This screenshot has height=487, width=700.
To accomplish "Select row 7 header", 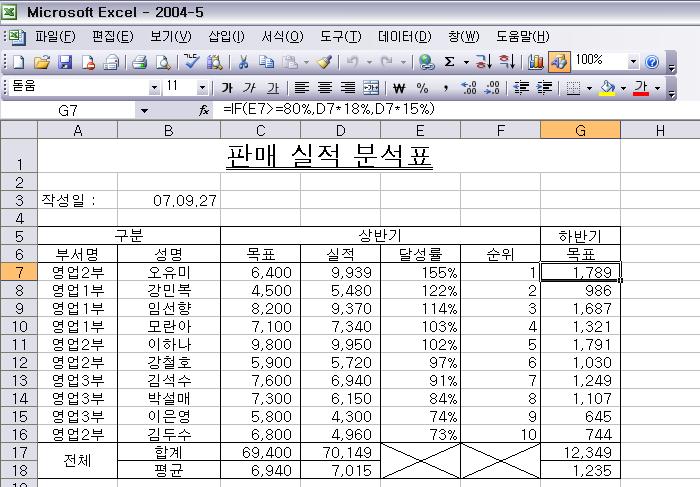I will pyautogui.click(x=19, y=272).
